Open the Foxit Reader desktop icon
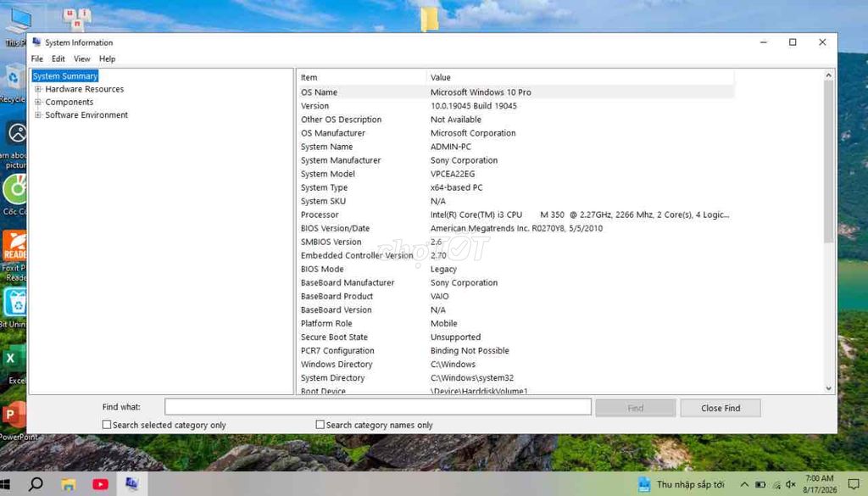This screenshot has width=868, height=496. pyautogui.click(x=14, y=254)
